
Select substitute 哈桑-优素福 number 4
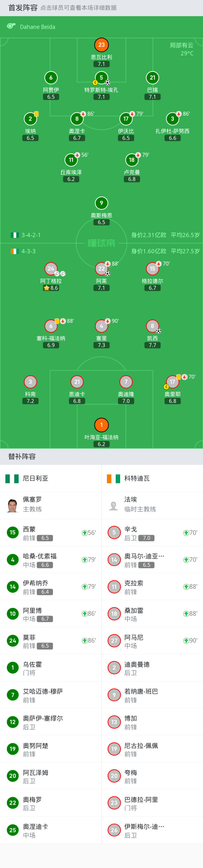(x=50, y=560)
